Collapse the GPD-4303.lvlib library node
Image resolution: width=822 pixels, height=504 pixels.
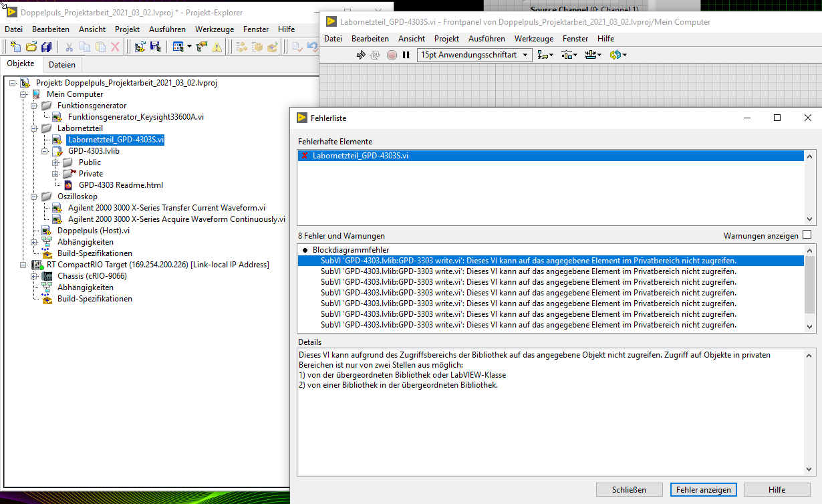click(45, 151)
